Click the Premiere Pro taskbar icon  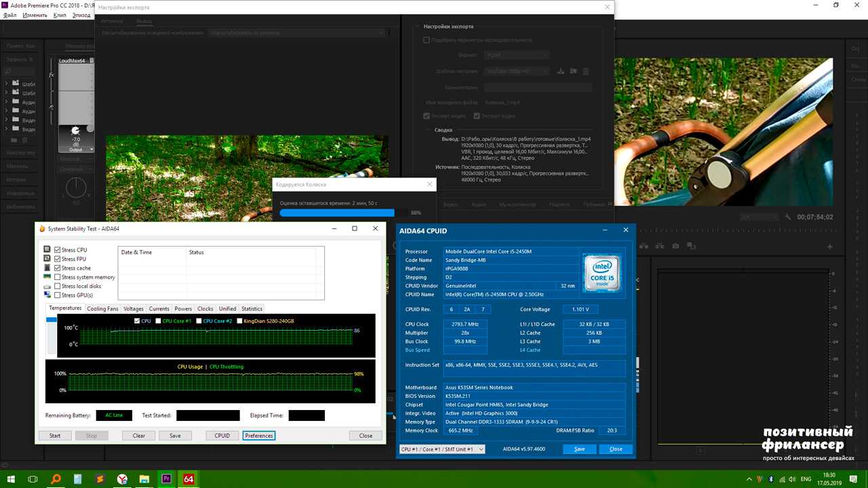click(166, 479)
